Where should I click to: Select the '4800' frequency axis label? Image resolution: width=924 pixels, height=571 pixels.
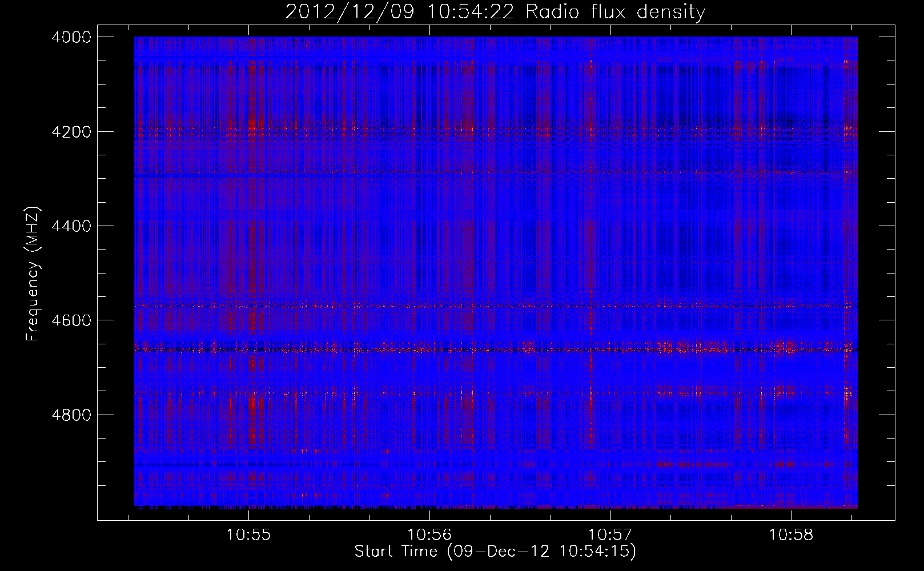point(71,415)
